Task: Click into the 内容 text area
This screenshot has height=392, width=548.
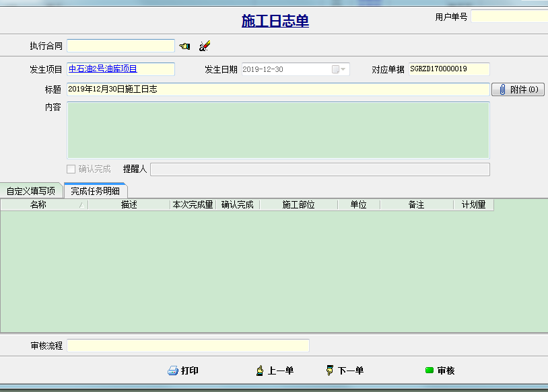Action: coord(278,130)
